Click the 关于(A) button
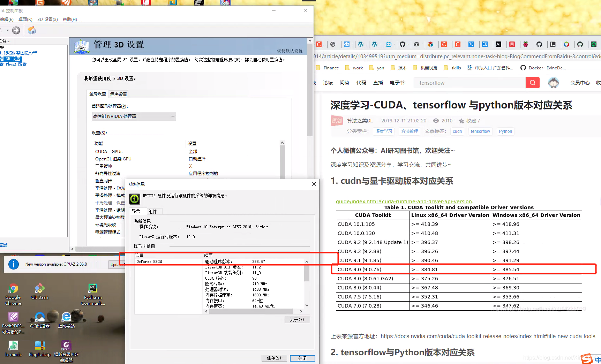 tap(297, 320)
